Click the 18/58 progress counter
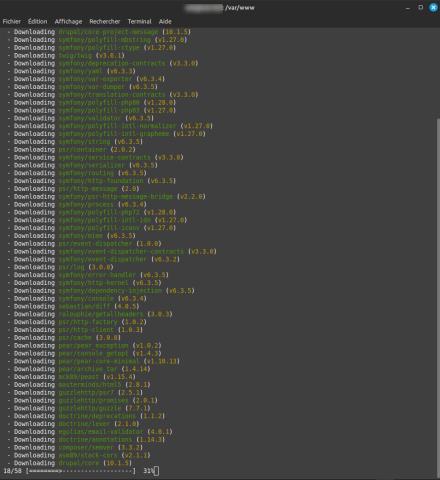440x480 pixels. point(12,471)
